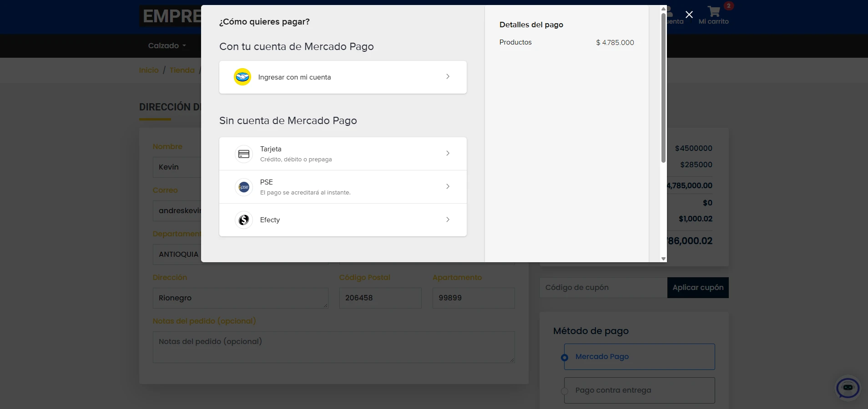Viewport: 868px width, 409px height.
Task: Choose PSE instant payment option
Action: click(x=343, y=187)
